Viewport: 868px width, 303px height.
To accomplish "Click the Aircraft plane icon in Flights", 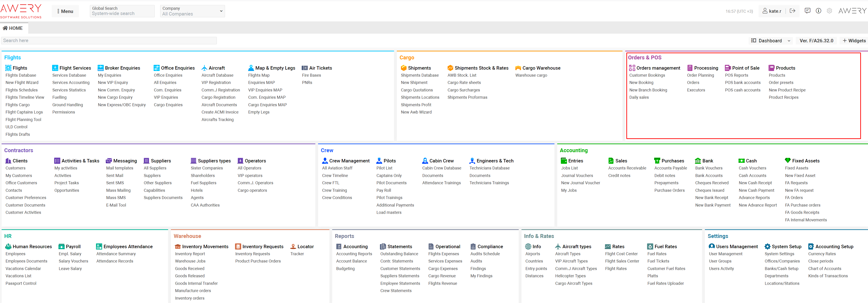I will coord(204,68).
